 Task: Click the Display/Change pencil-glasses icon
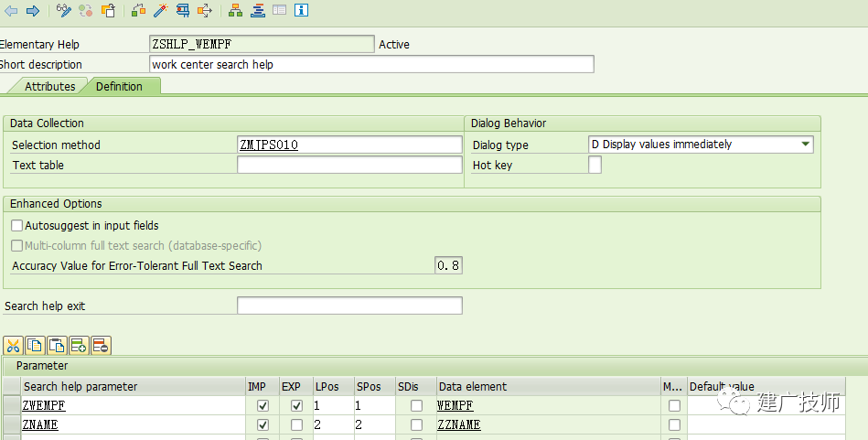pyautogui.click(x=64, y=10)
